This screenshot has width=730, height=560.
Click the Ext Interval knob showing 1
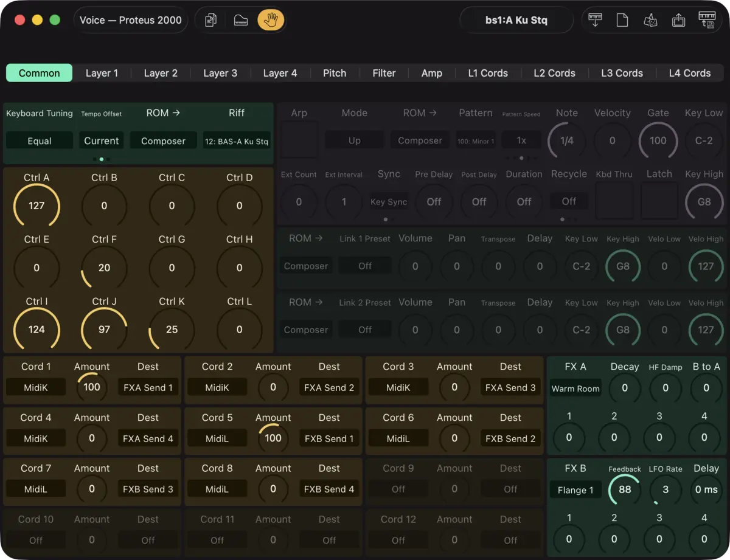coord(344,202)
